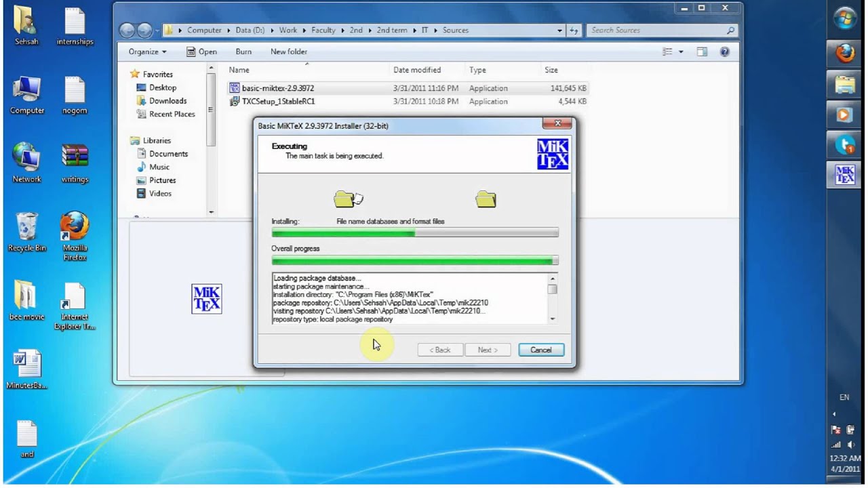
Task: Select the nogom desktop file
Action: tap(75, 96)
